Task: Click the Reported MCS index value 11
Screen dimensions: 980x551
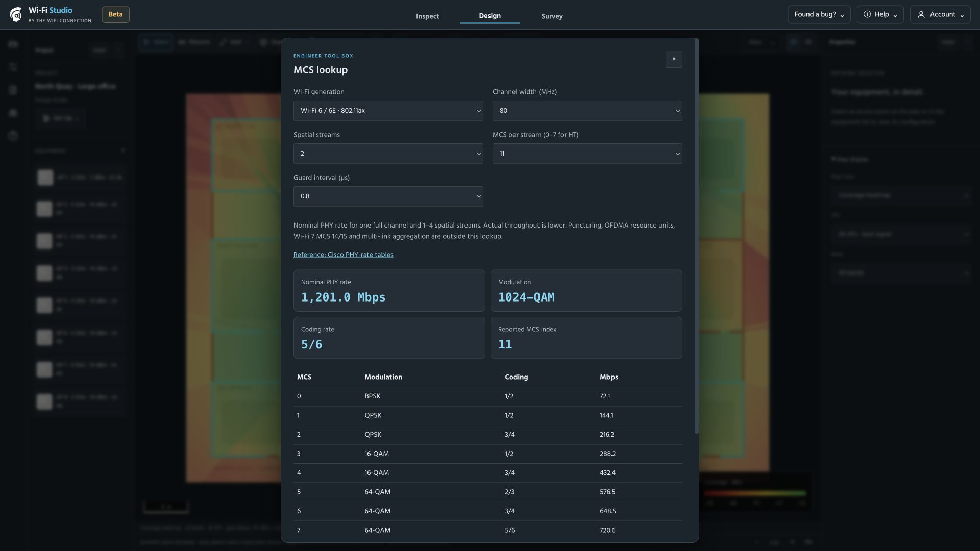Action: pyautogui.click(x=505, y=345)
